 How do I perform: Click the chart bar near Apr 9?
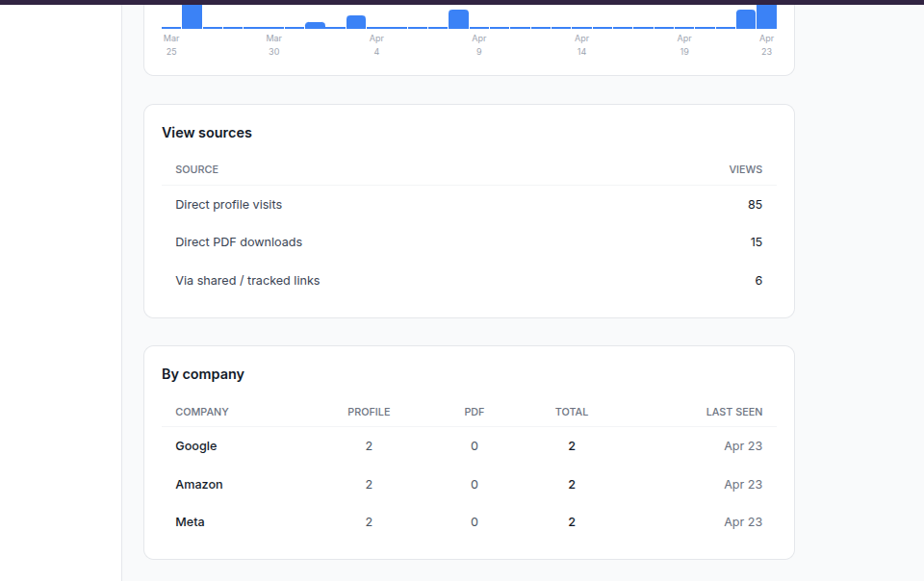click(x=458, y=19)
